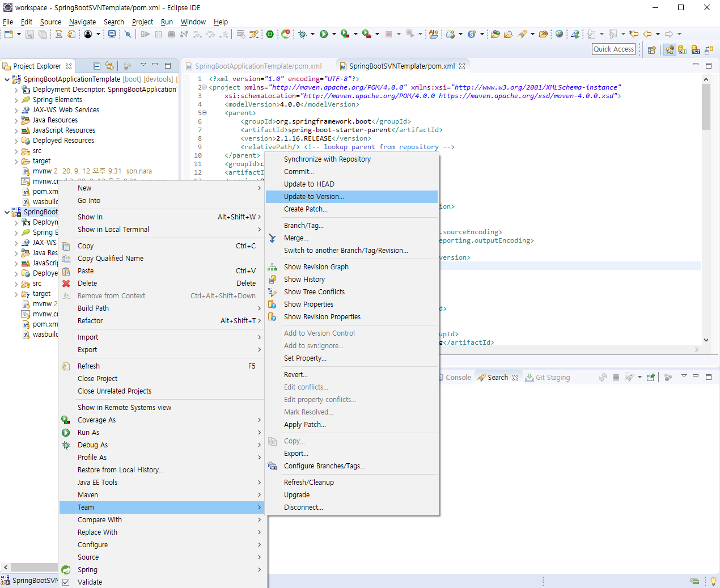Open dropdown arrow next to Debug icon
The width and height of the screenshot is (720, 588).
point(312,34)
